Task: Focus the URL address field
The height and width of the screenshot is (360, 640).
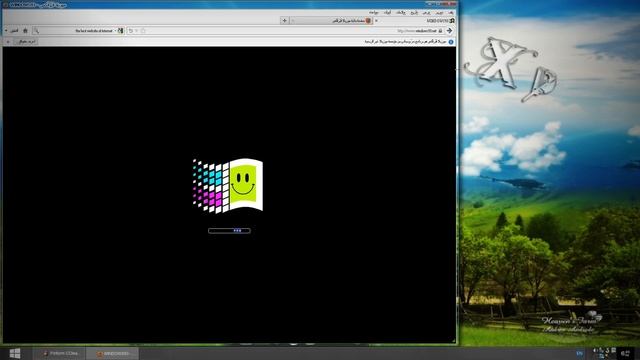Action: pos(286,31)
